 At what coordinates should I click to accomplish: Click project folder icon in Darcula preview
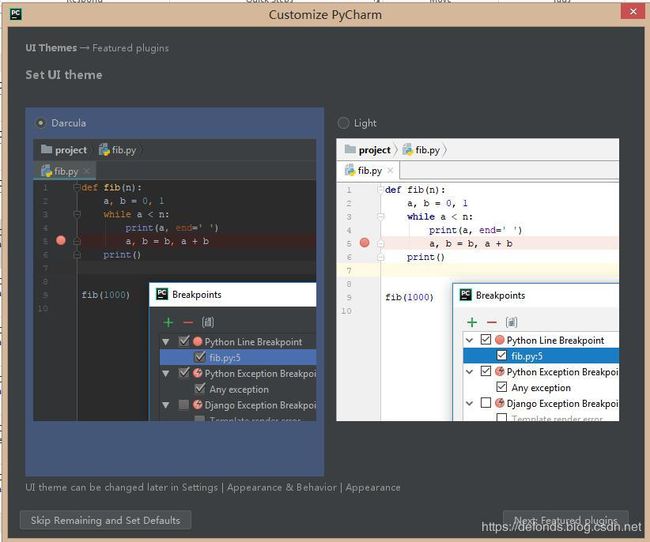pyautogui.click(x=46, y=149)
